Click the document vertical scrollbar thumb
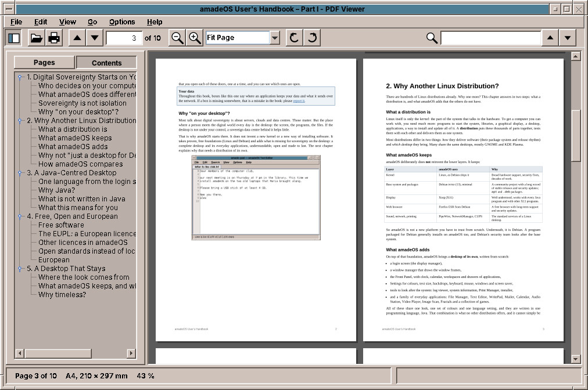 tap(576, 136)
